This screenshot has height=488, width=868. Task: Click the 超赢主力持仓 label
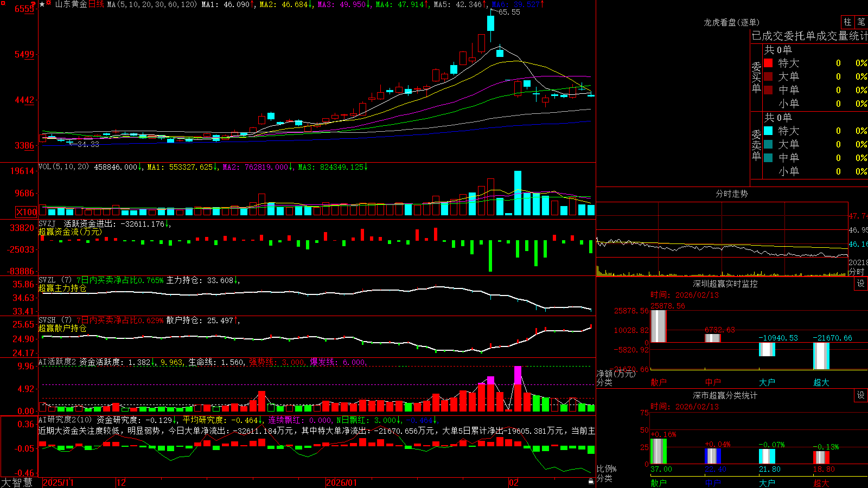[x=62, y=288]
